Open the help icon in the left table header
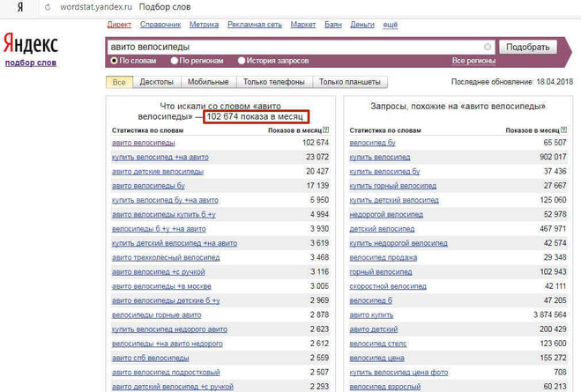Screen dimensions: 581x392 tap(325, 129)
